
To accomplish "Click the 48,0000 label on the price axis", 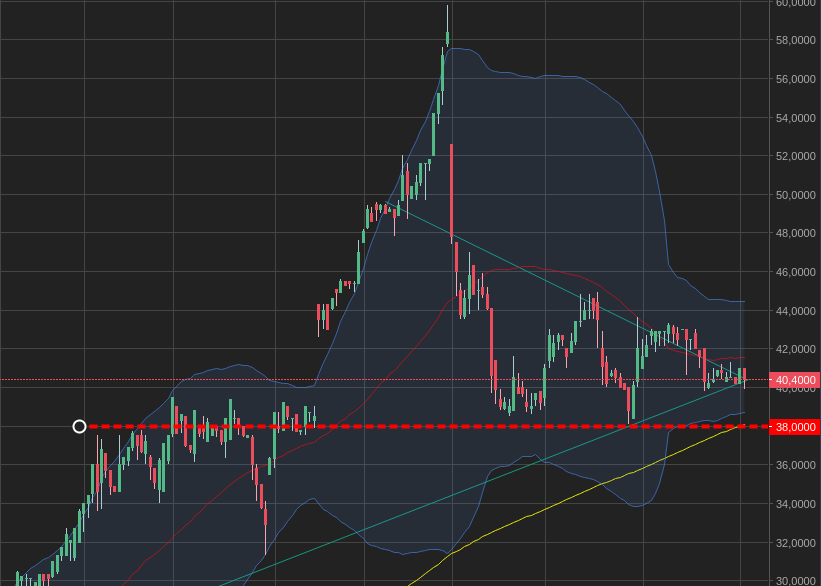I will [x=796, y=234].
